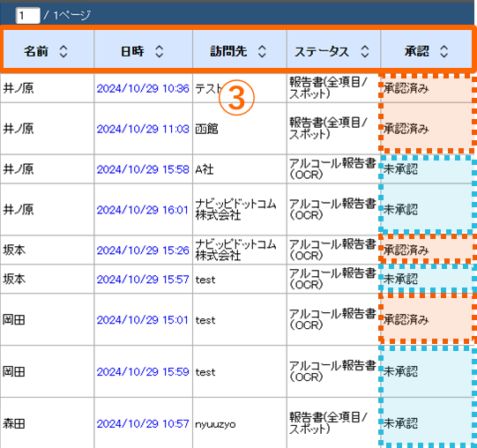
Task: Open report dated 2024/10/29 11:03
Action: 143,129
